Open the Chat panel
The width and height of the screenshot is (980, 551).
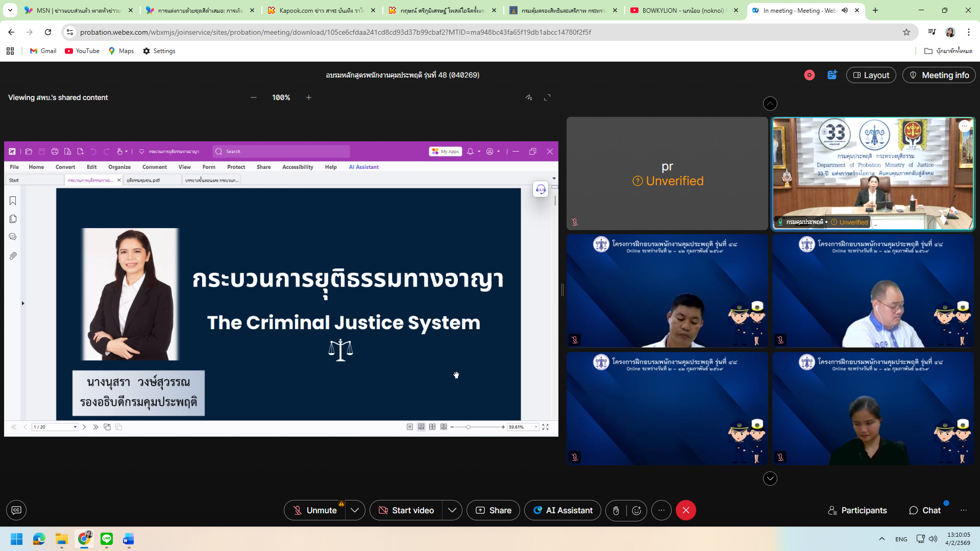(x=924, y=511)
